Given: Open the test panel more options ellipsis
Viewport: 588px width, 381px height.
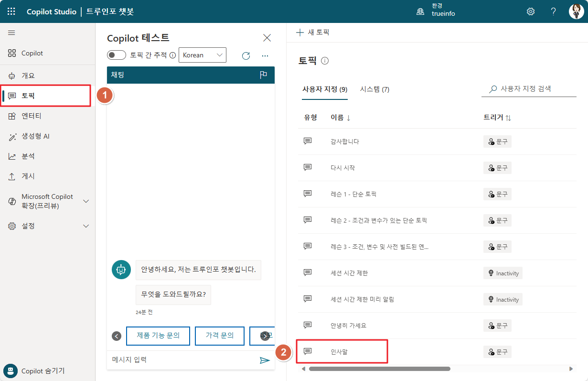Looking at the screenshot, I should coord(265,55).
